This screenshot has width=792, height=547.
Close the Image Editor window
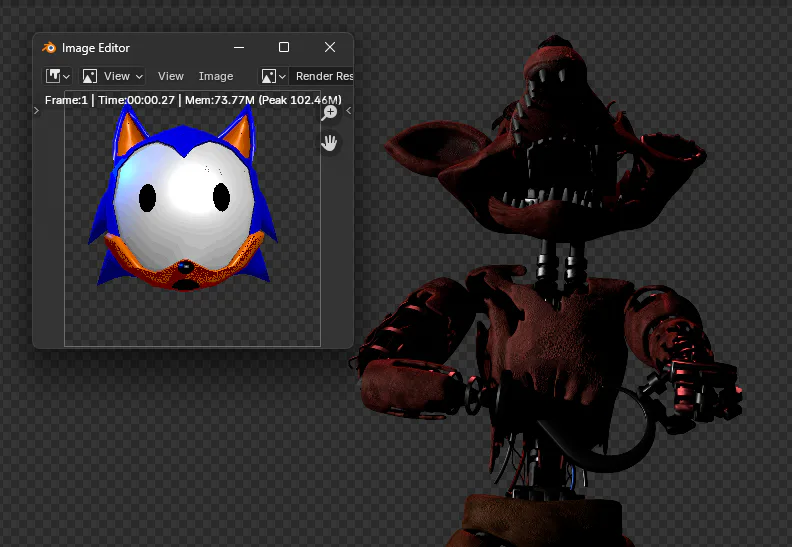pyautogui.click(x=330, y=47)
